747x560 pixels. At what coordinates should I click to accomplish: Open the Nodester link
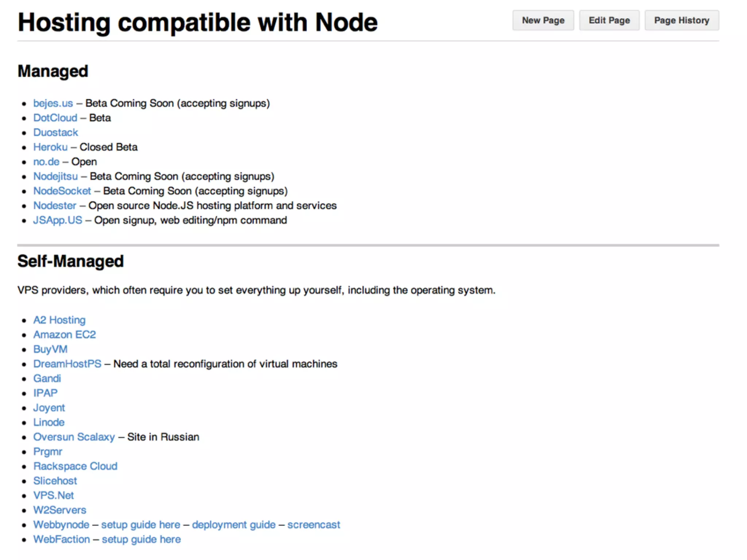point(55,205)
